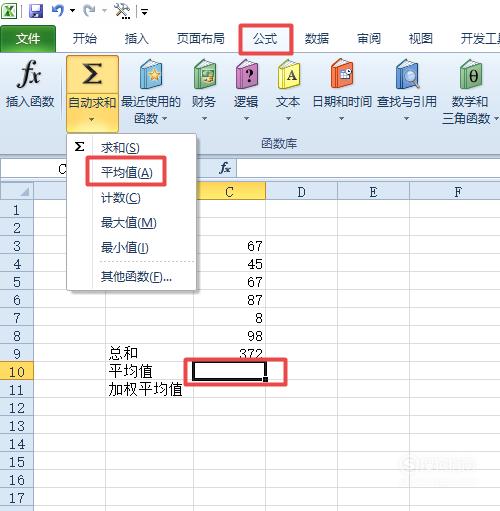Click the Select All corner button
Viewport: 500px width, 511px height.
(x=17, y=191)
